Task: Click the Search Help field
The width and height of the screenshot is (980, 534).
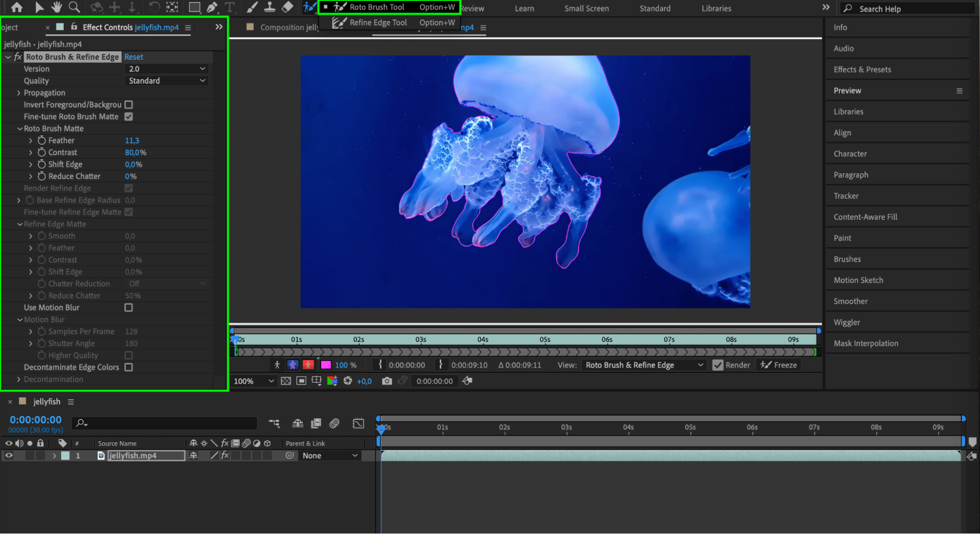Action: click(x=907, y=9)
